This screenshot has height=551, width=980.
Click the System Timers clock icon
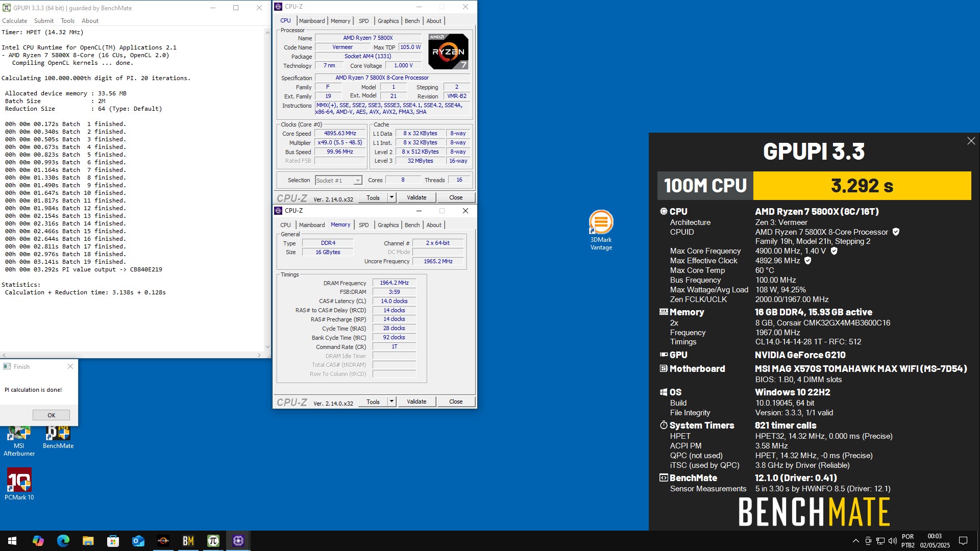(664, 425)
